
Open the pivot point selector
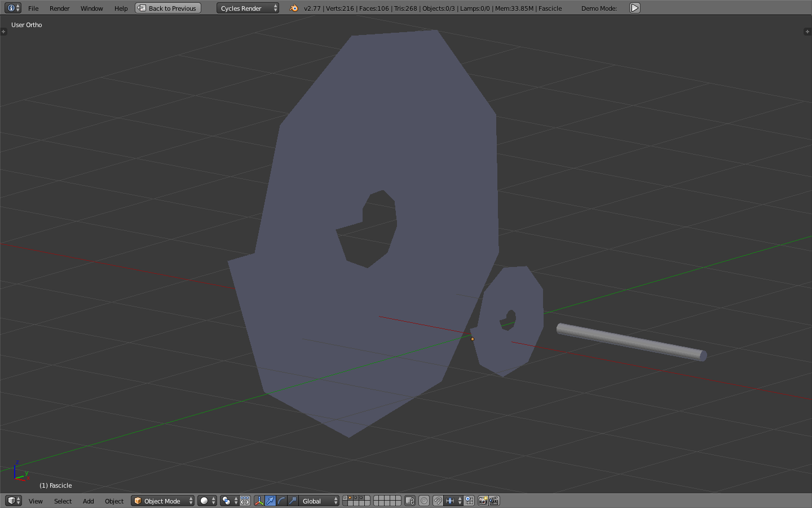[229, 501]
